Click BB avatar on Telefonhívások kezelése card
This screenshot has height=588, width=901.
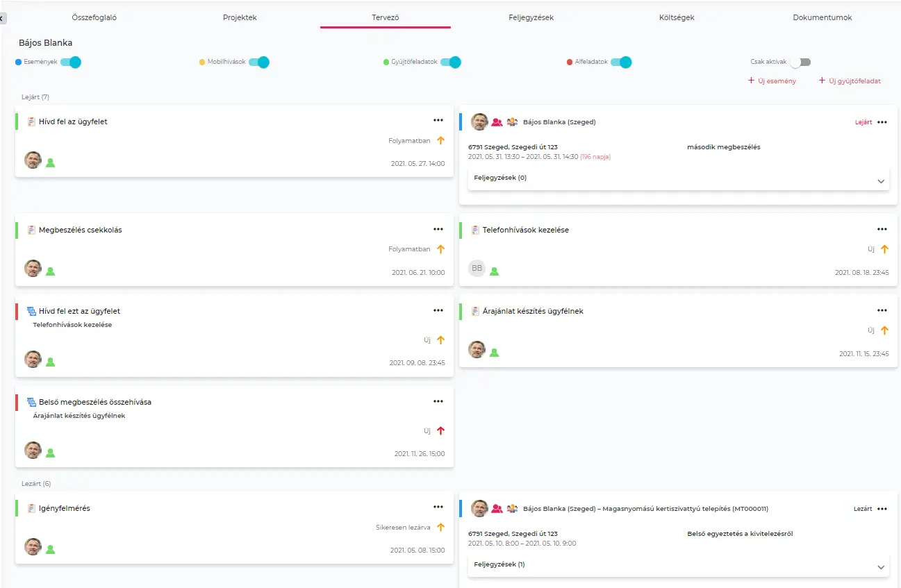tap(477, 269)
